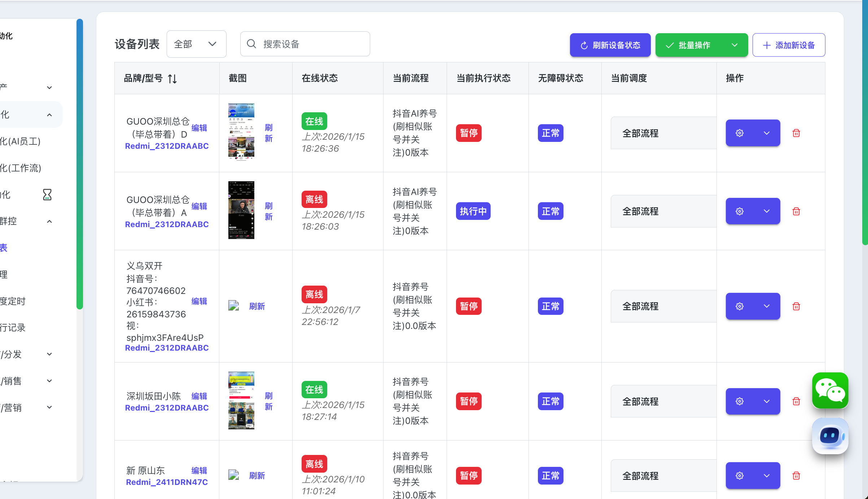The image size is (868, 499).
Task: Collapse the 群控 sidebar section
Action: click(49, 221)
